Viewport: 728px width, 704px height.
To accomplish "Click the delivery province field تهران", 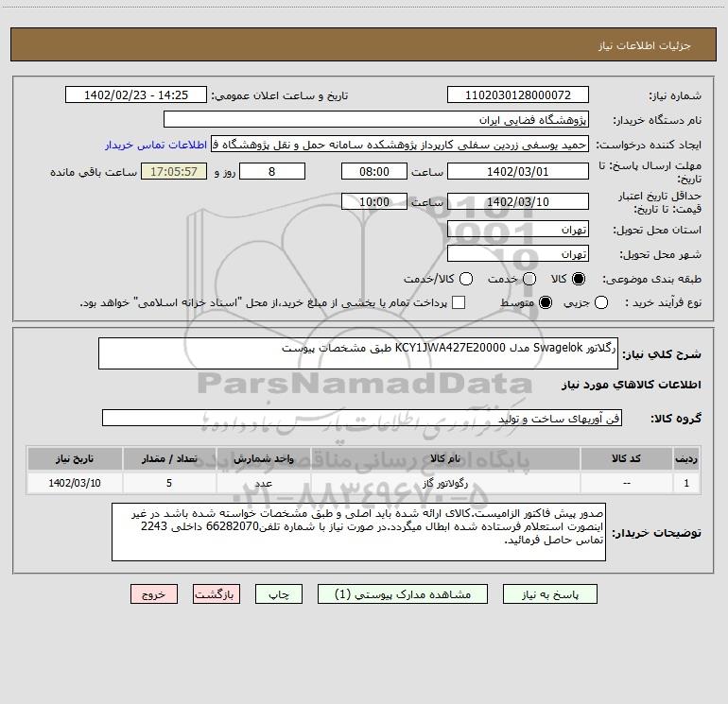I will (518, 230).
